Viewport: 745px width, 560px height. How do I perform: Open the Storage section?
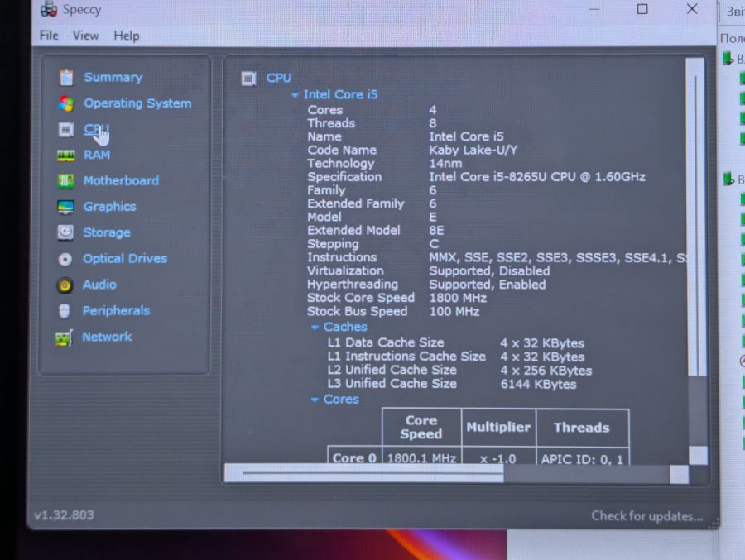(x=107, y=232)
